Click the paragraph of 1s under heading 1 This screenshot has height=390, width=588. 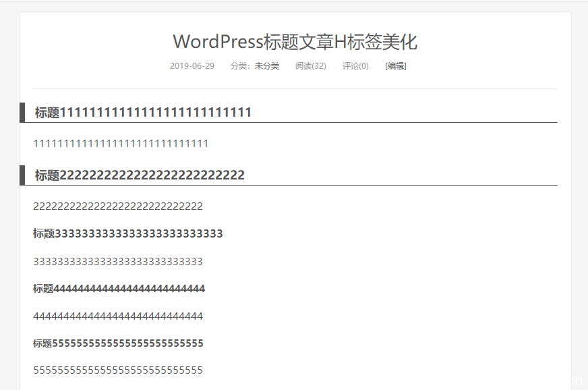click(x=121, y=144)
